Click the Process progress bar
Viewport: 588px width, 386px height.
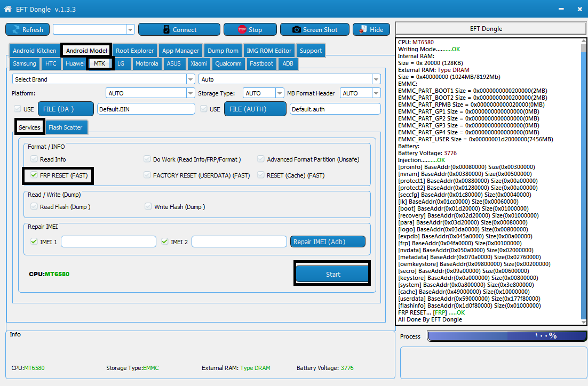click(506, 336)
